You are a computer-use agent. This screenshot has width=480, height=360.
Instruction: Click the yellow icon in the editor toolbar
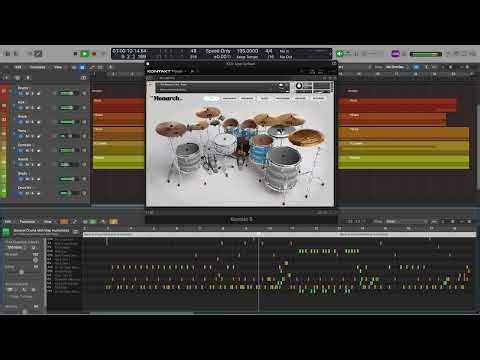tap(113, 221)
